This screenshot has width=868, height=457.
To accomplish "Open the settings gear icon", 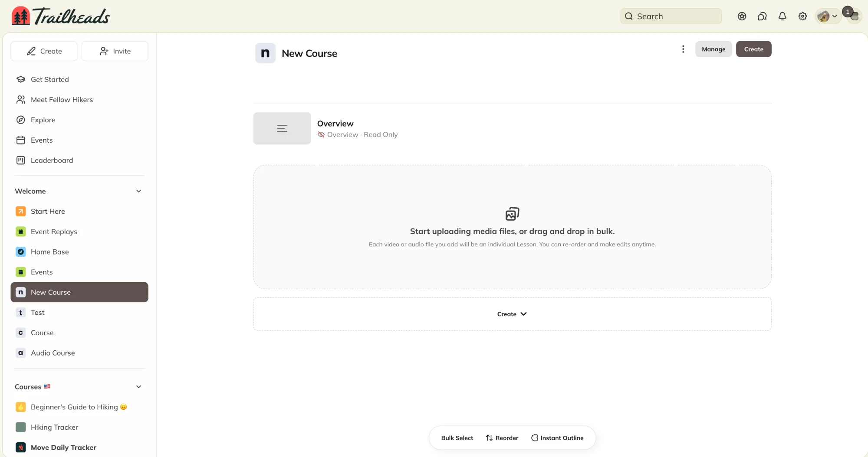I will (803, 16).
